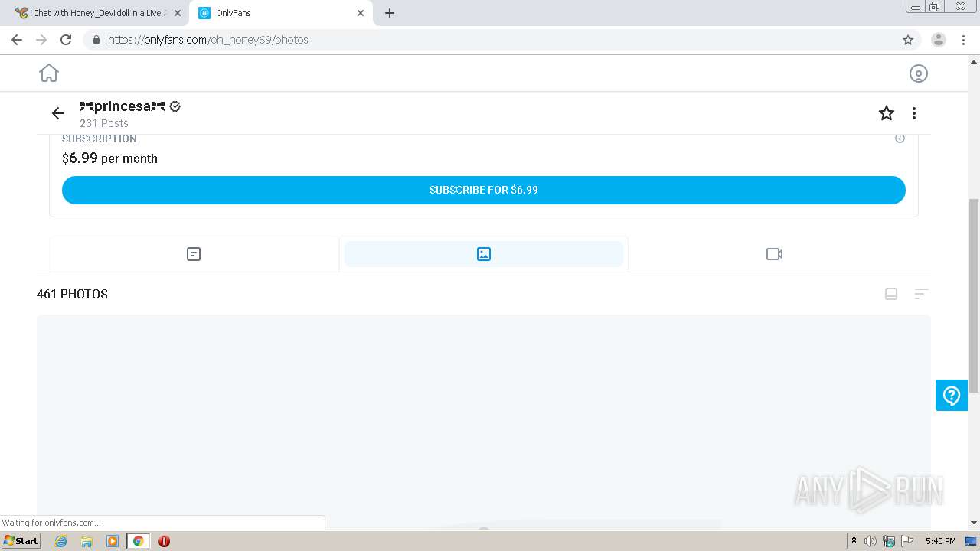This screenshot has height=551, width=980.
Task: Click the scrollbar down arrow
Action: (974, 523)
